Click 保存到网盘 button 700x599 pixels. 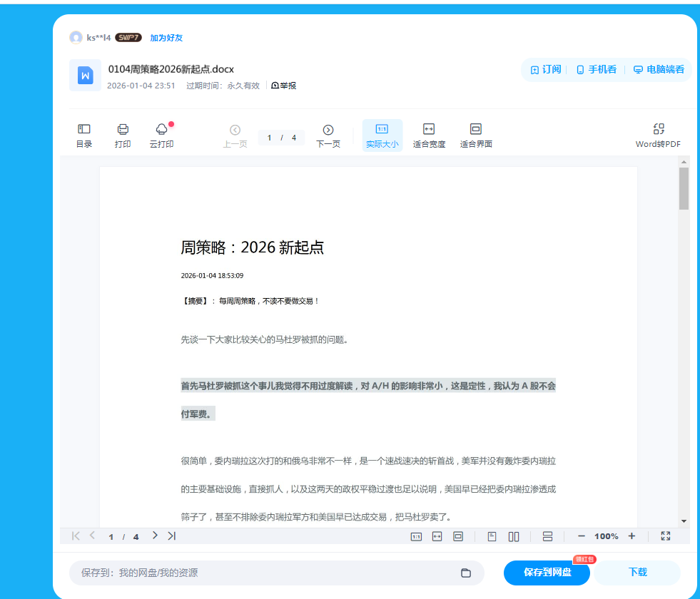[547, 573]
